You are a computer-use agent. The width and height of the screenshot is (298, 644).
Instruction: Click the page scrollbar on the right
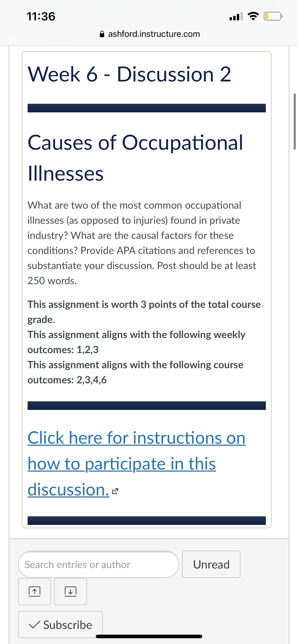coord(294,121)
